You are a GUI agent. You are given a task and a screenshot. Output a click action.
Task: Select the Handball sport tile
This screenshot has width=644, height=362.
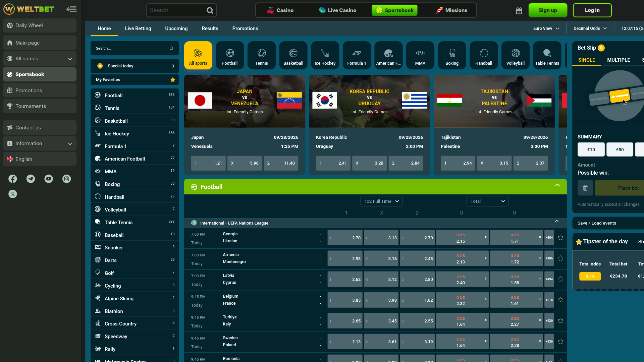pos(484,56)
